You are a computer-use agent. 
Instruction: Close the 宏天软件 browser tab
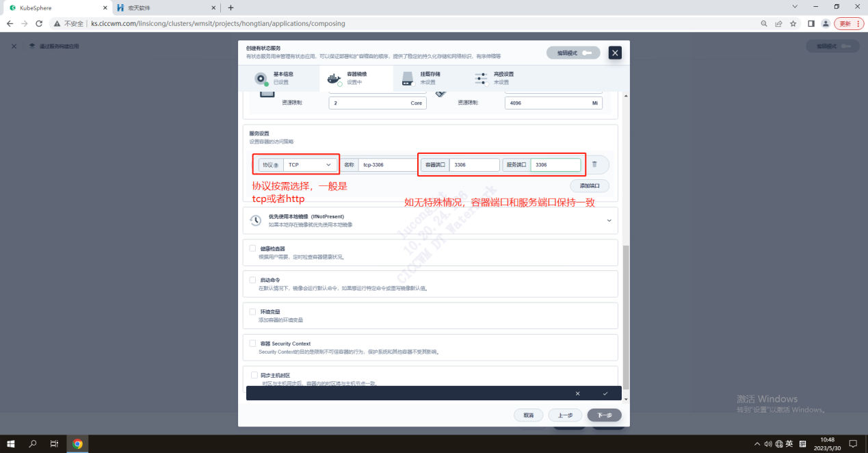tap(213, 8)
